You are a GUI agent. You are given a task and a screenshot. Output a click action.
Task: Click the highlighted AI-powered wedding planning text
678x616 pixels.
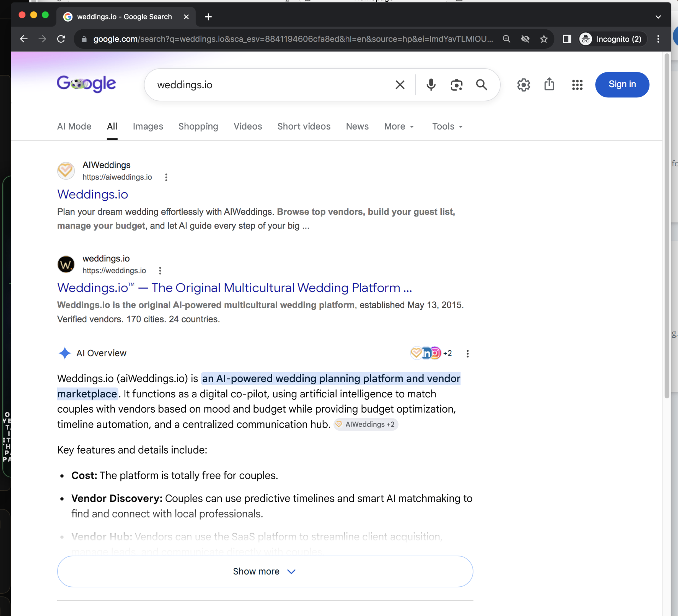pos(259,386)
